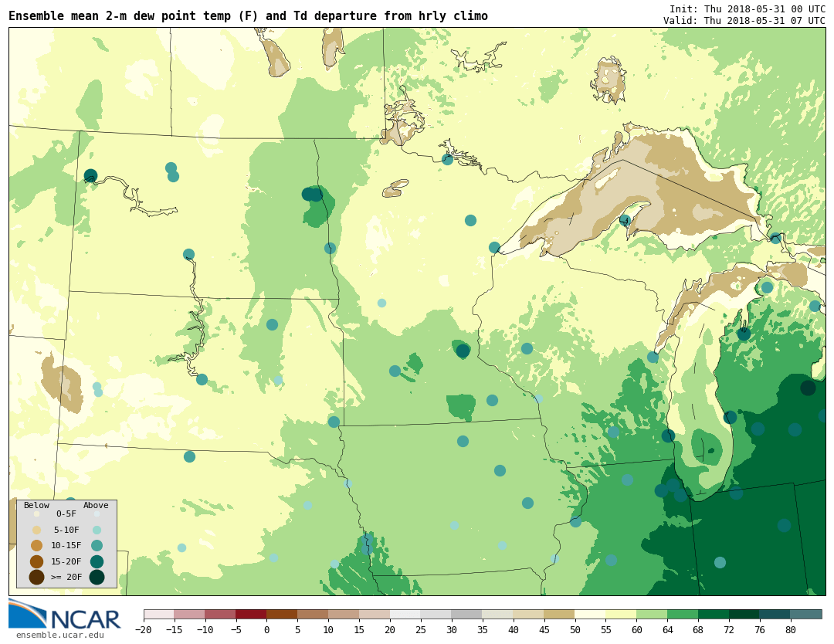Viewport: 834px width, 644px height.
Task: Pick the darkest green swatch between 72 and 76
Action: click(745, 614)
